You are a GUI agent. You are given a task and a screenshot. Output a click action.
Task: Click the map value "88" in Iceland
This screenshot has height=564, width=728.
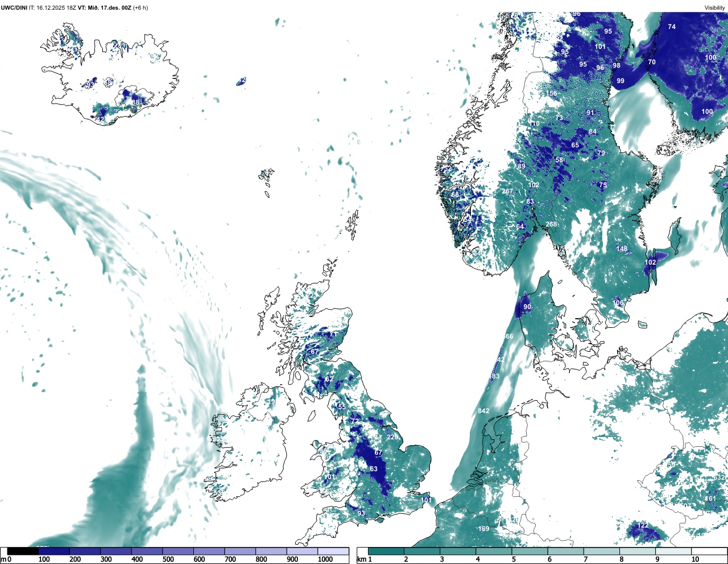[x=135, y=102]
